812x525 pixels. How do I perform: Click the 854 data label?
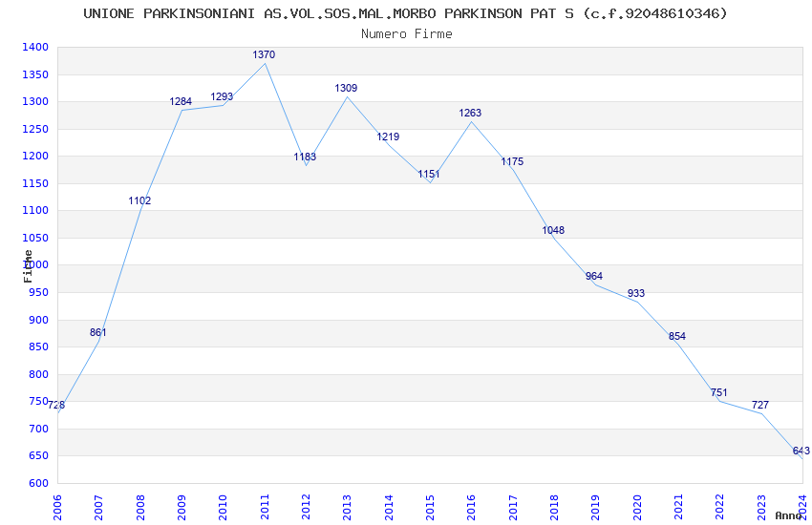point(677,336)
